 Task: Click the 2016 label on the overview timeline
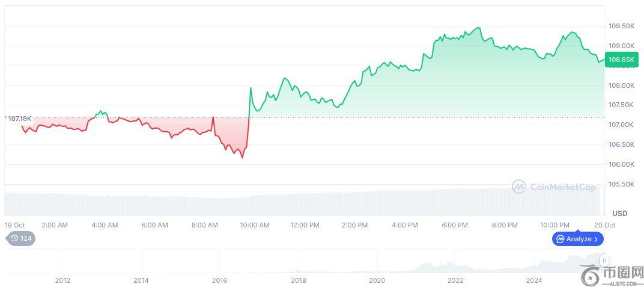pos(219,280)
